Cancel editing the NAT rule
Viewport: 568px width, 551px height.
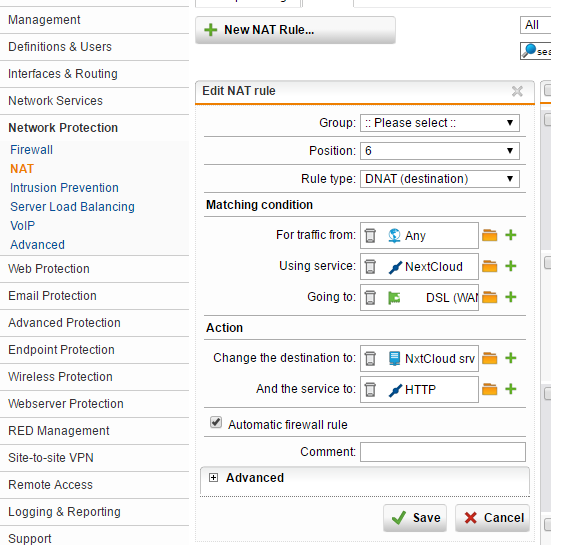[492, 518]
